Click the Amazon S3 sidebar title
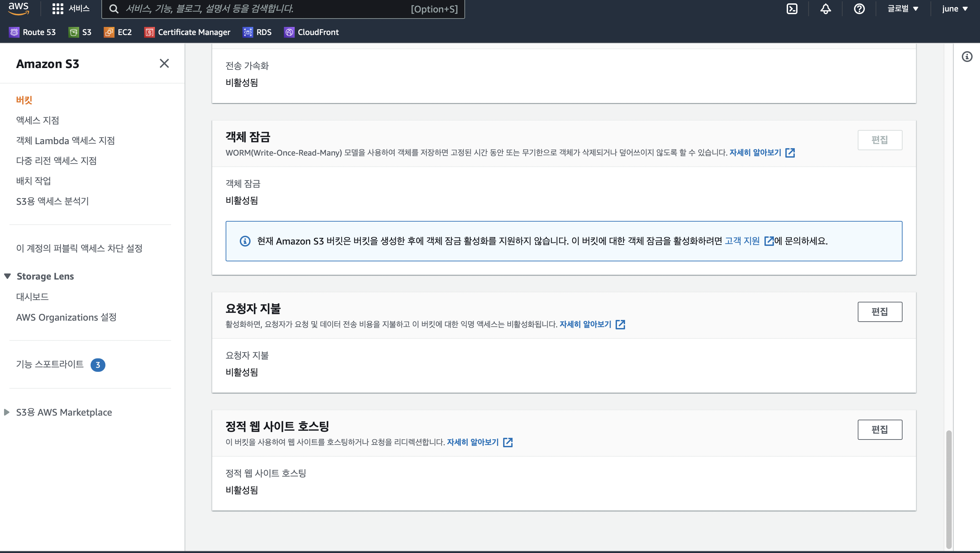This screenshot has height=553, width=980. click(x=47, y=64)
